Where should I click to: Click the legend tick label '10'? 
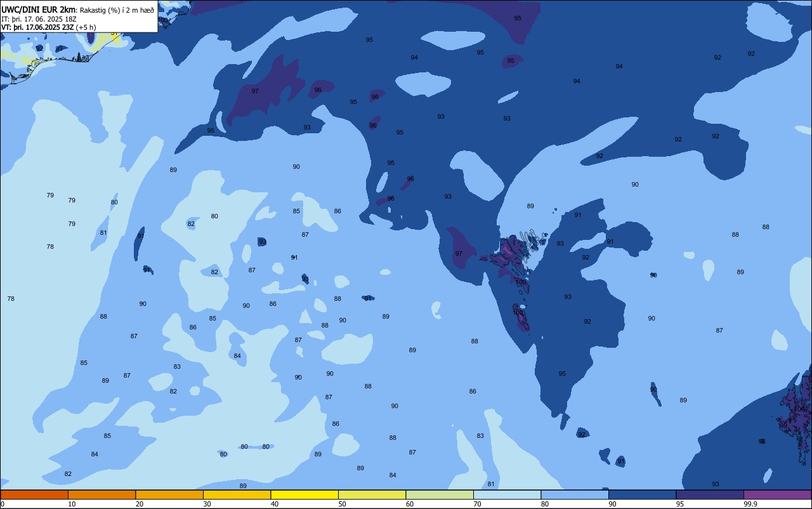(72, 504)
